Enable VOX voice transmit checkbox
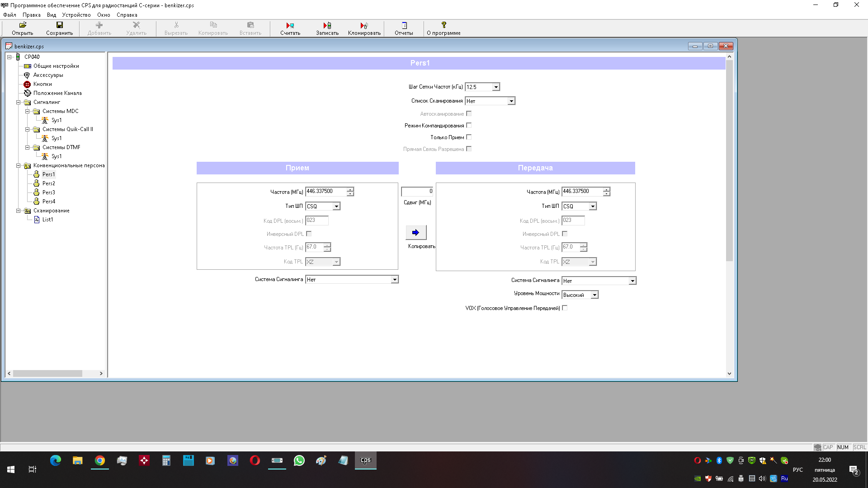 tap(565, 308)
